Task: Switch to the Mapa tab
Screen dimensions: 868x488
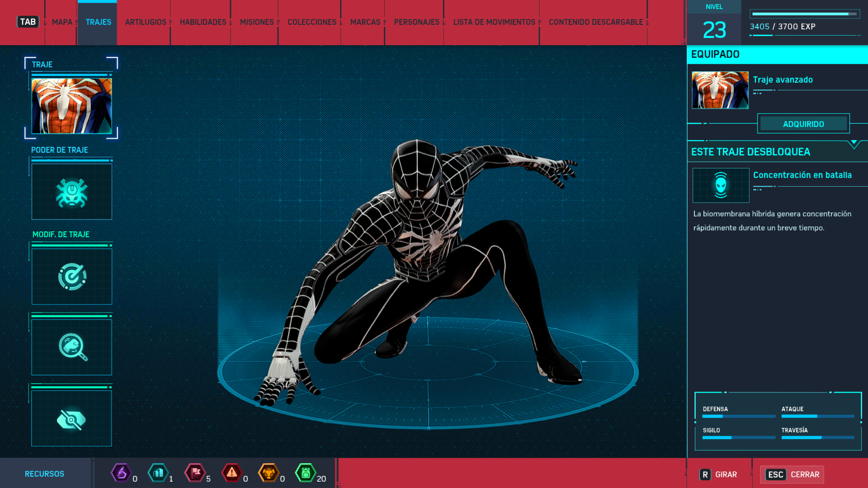Action: pos(62,22)
